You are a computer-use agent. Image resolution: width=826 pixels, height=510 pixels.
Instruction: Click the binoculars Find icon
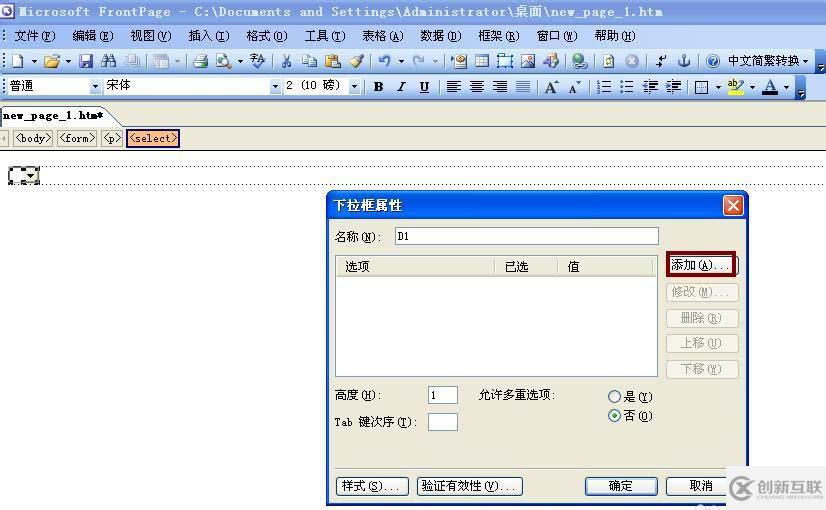(x=109, y=61)
